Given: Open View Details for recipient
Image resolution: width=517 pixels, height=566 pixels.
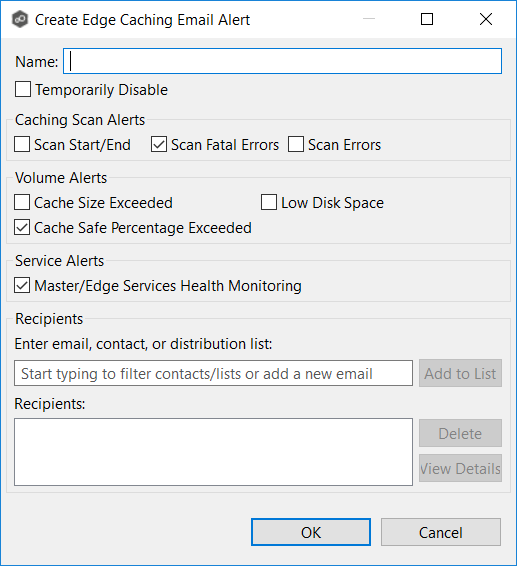Looking at the screenshot, I should click(460, 468).
